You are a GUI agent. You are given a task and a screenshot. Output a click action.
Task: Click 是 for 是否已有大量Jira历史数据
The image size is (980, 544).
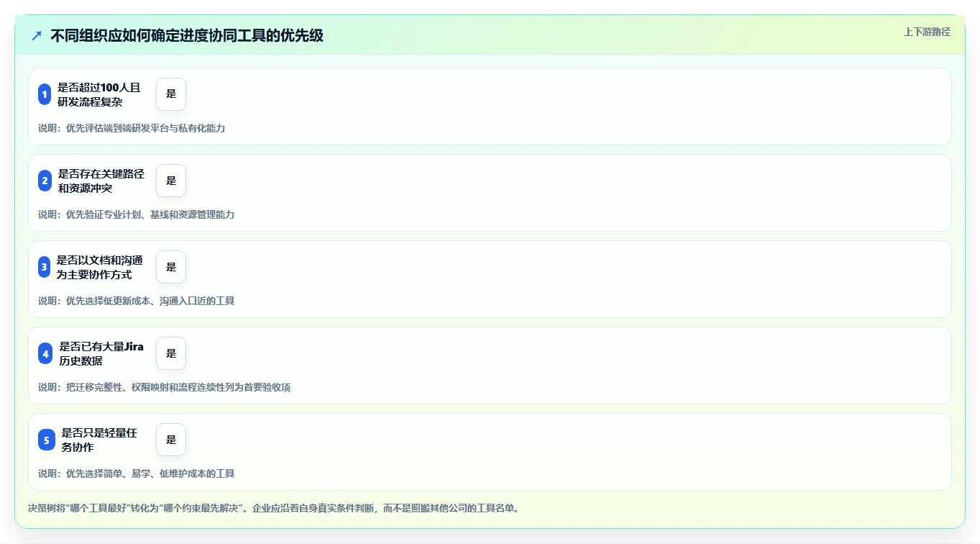(171, 353)
